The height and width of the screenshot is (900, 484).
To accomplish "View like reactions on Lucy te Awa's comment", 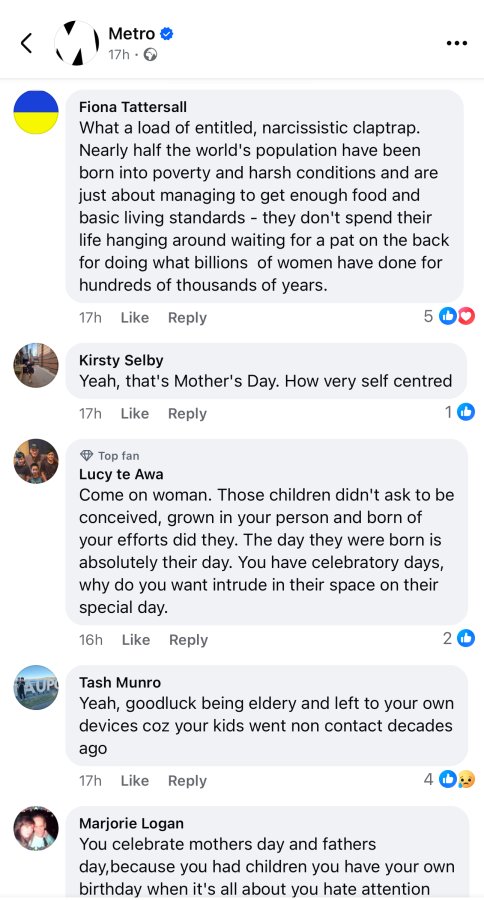I will pos(459,638).
